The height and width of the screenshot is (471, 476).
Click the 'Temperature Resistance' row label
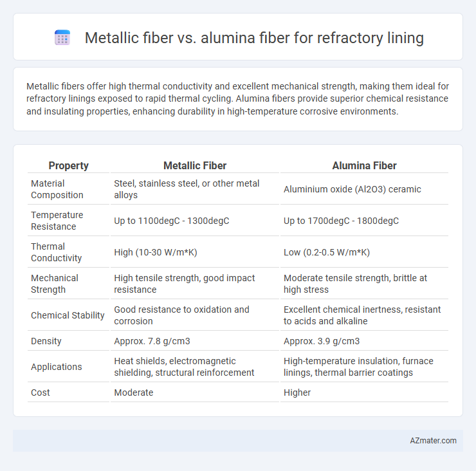click(x=57, y=221)
